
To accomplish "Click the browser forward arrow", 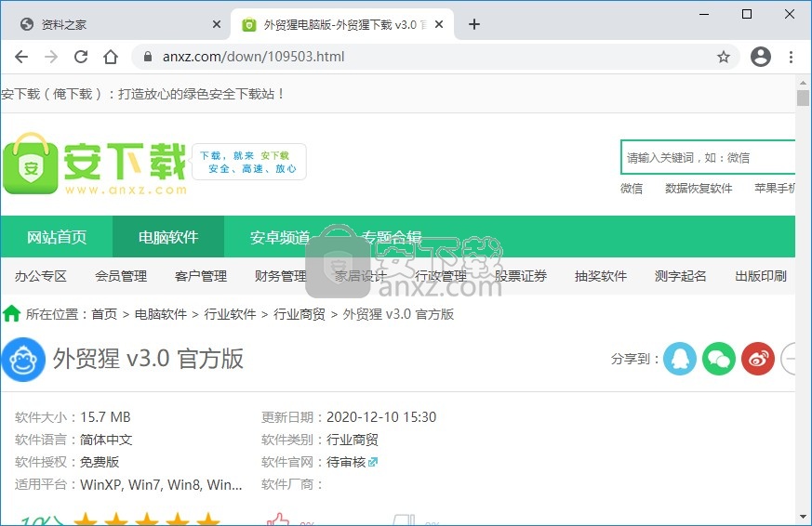I will click(51, 57).
